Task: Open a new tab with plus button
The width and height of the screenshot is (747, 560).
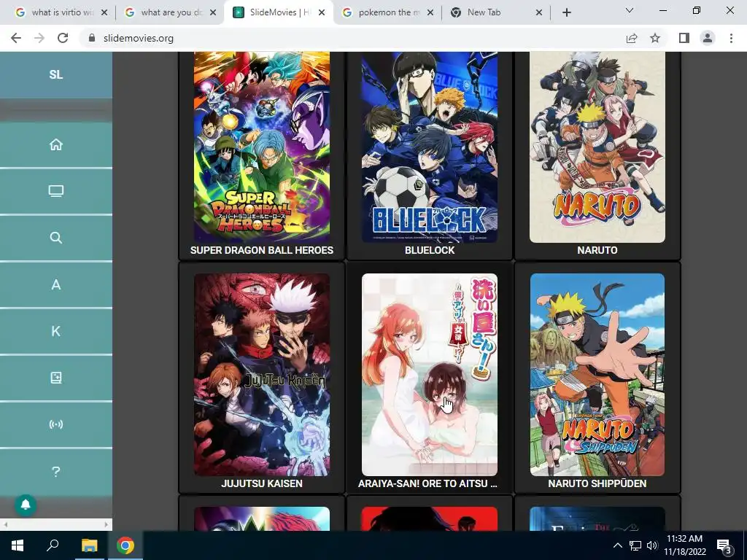Action: tap(566, 12)
